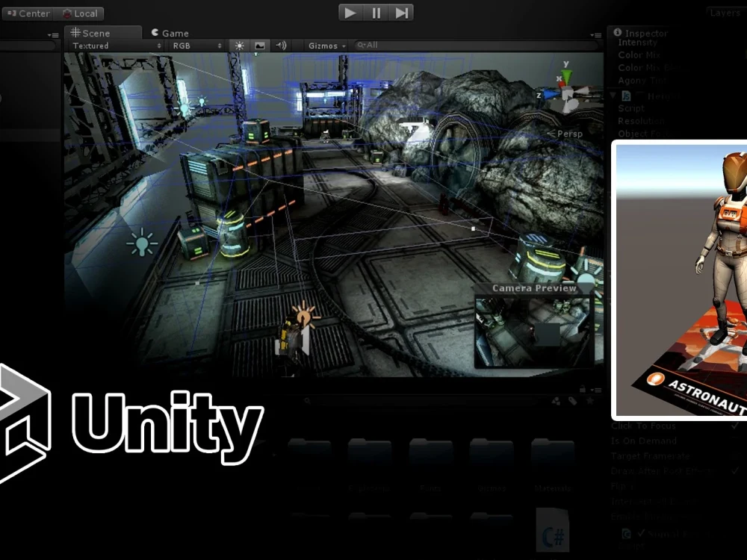The width and height of the screenshot is (747, 560).
Task: Toggle the Center pivot mode button
Action: pos(28,13)
